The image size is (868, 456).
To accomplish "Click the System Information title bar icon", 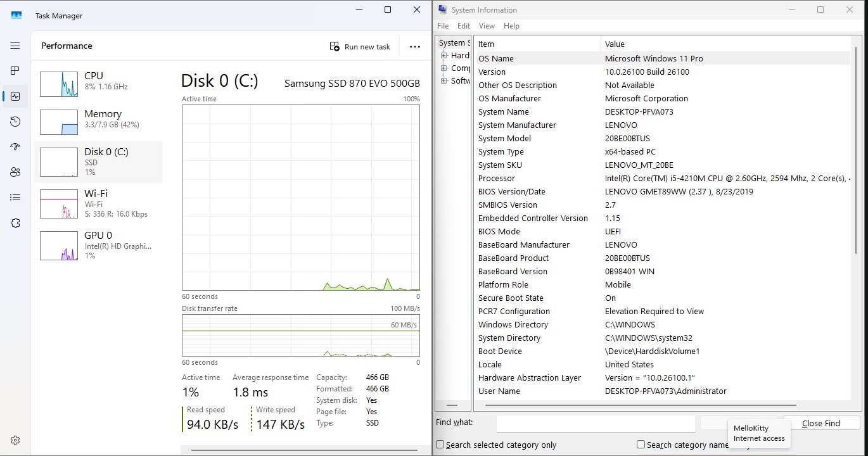I will click(x=442, y=9).
